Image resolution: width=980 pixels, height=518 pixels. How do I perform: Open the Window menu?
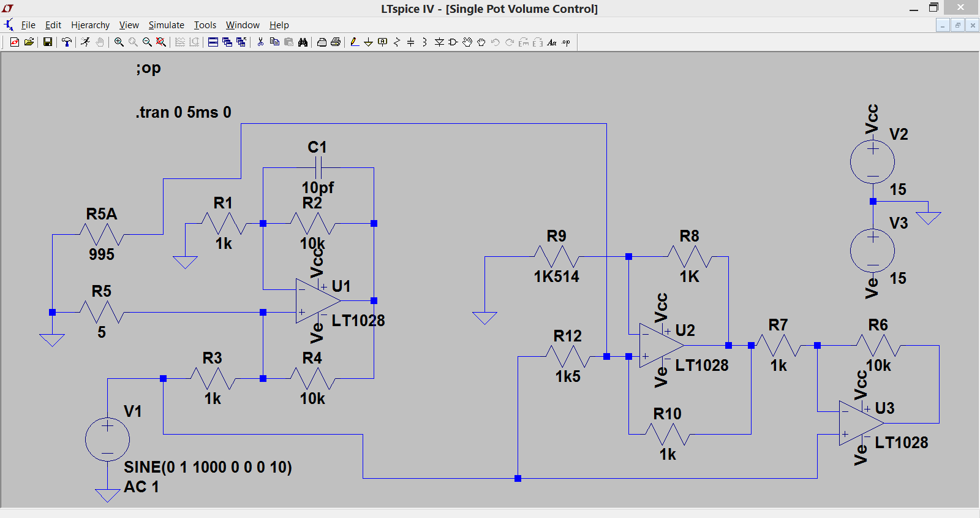243,25
